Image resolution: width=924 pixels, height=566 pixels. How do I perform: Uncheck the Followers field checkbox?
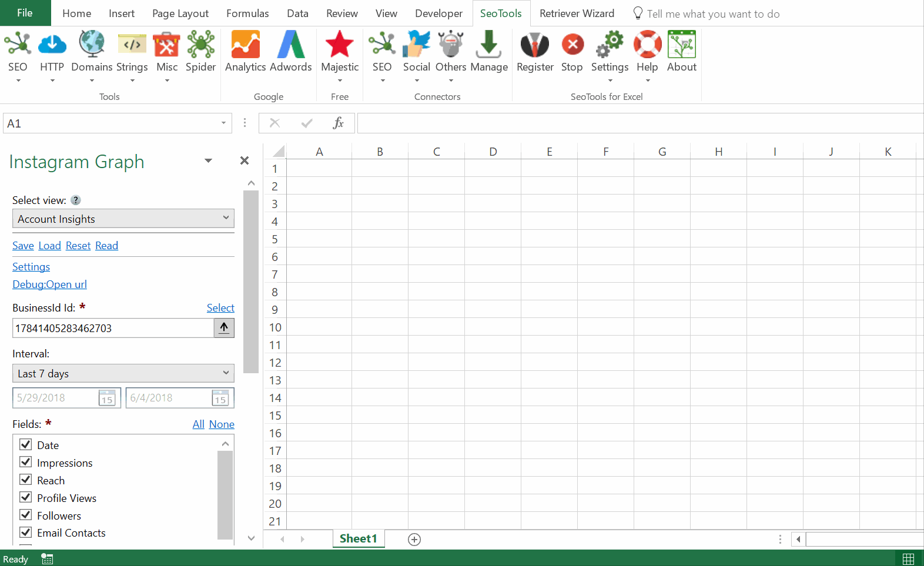click(26, 515)
